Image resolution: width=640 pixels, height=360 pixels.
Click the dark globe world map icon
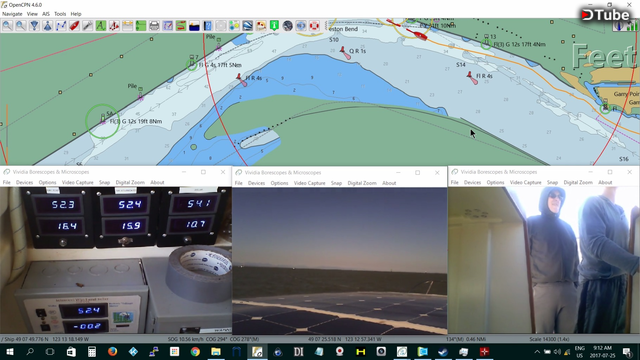(288, 26)
